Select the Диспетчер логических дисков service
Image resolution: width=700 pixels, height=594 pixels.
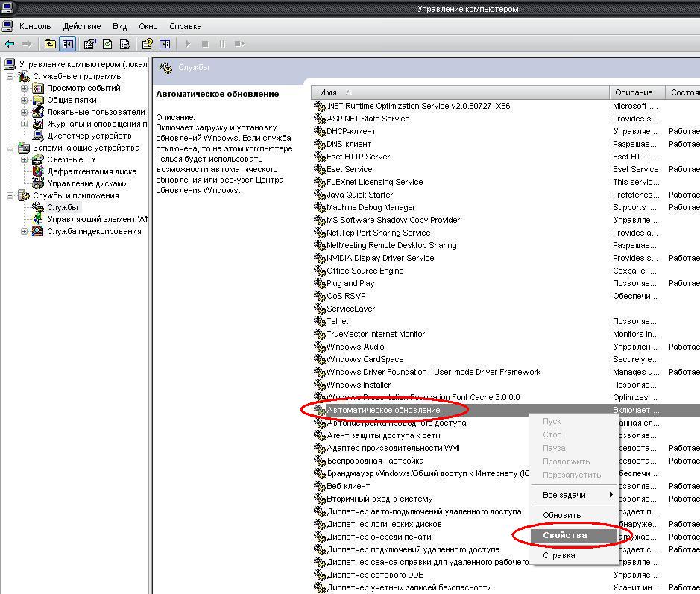(384, 524)
